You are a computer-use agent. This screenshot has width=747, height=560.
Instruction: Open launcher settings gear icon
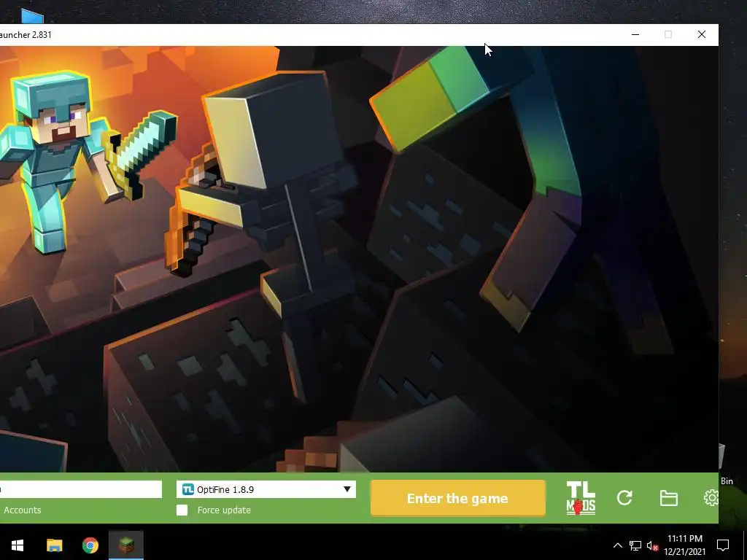(711, 497)
